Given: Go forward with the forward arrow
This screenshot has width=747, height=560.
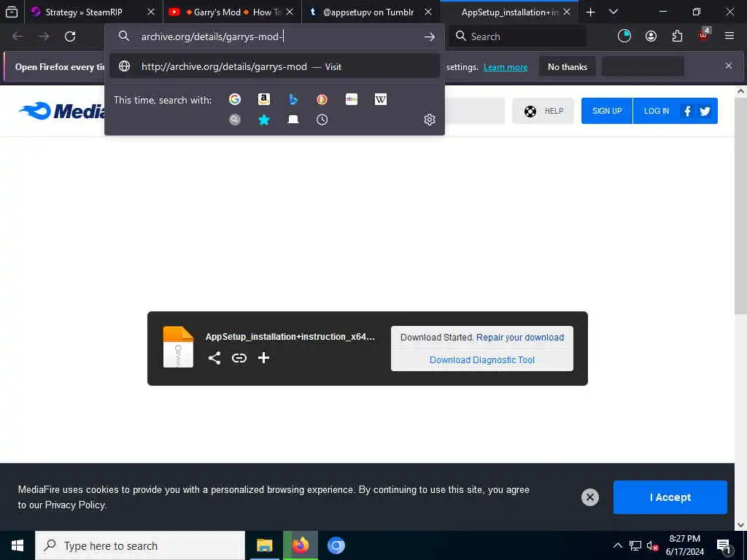Looking at the screenshot, I should [x=44, y=36].
